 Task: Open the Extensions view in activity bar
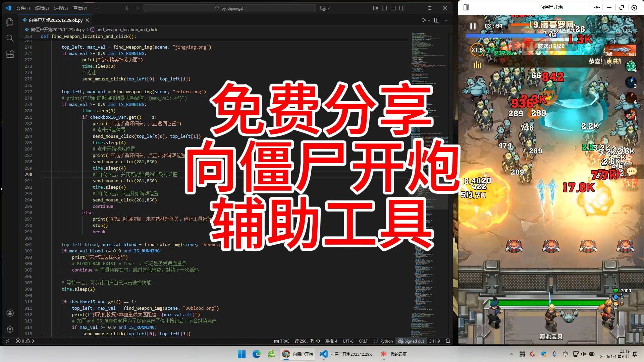pos(10,54)
